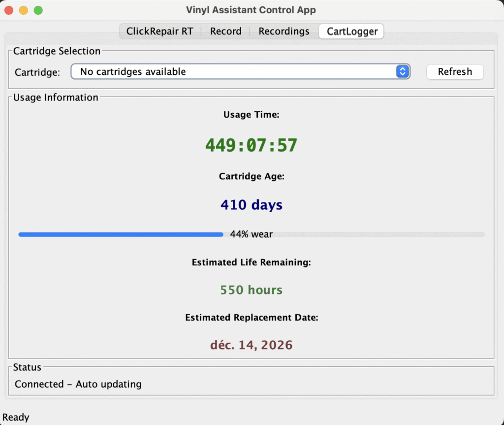Screen dimensions: 504x425
Task: Switch to the ClickRepair RT tab
Action: click(x=160, y=31)
